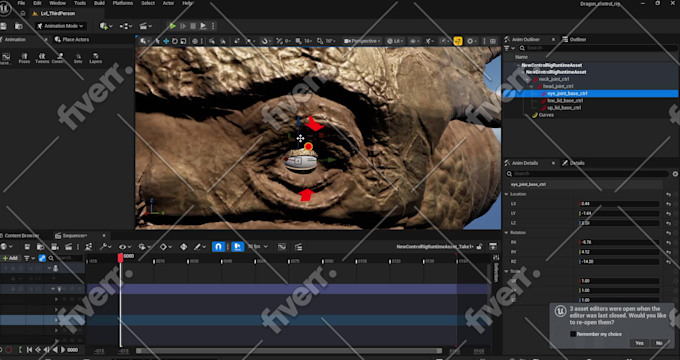Toggle the blue magnet snapping button
The width and height of the screenshot is (680, 360).
pos(218,247)
